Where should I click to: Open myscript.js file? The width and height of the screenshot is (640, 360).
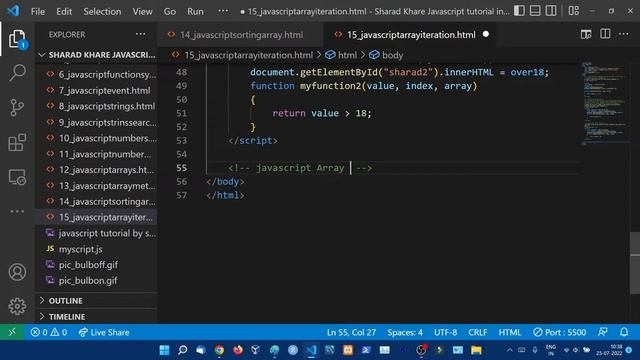(x=97, y=249)
